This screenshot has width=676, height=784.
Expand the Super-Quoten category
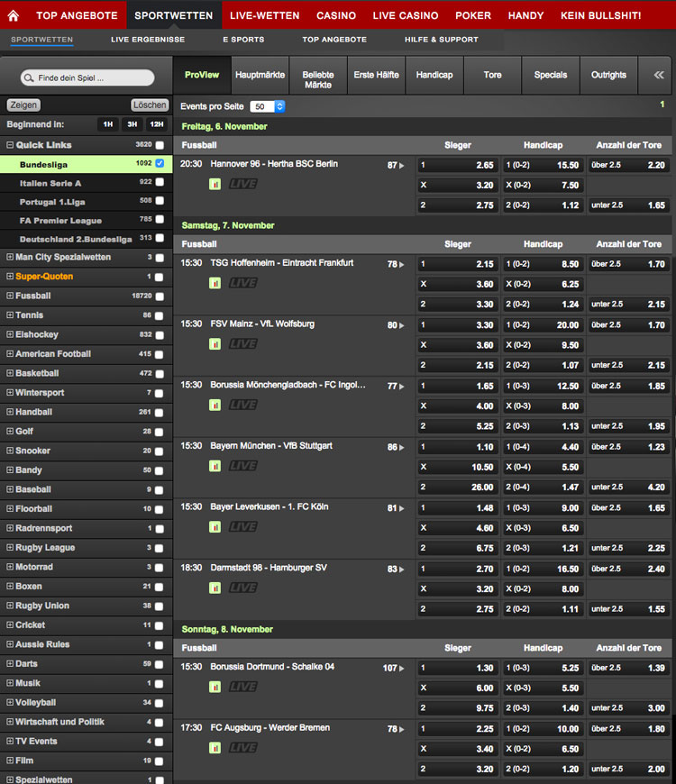coord(10,276)
